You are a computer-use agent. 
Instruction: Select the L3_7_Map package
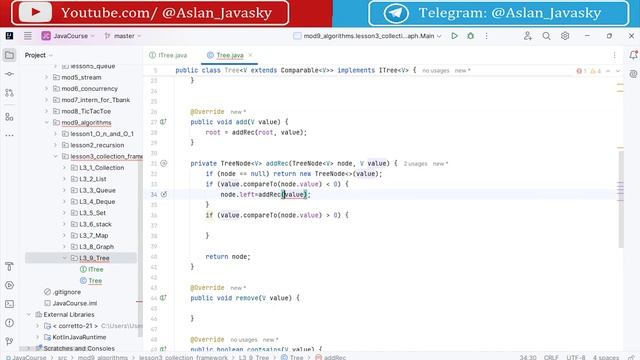click(93, 236)
